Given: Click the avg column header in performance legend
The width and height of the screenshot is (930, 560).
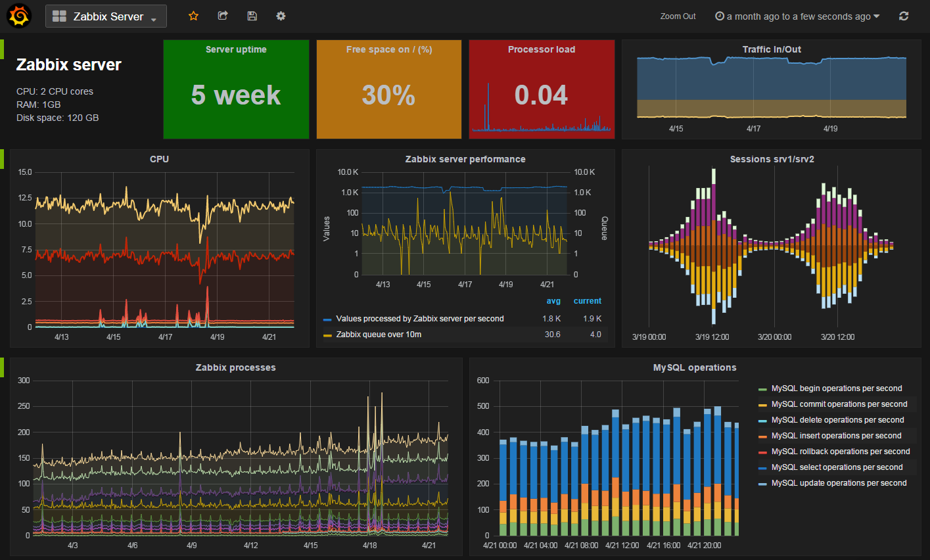Looking at the screenshot, I should (x=553, y=301).
